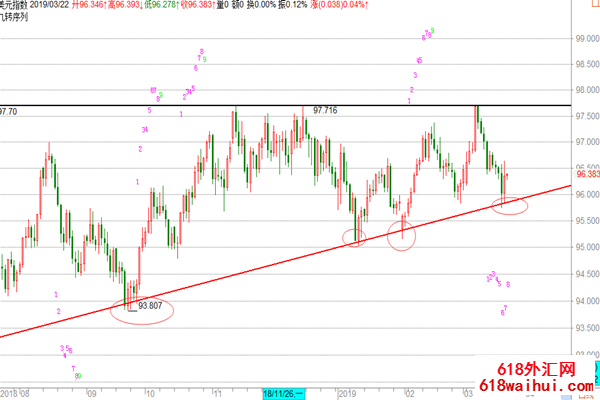Click the 97.716 high price annotation
Viewport: 600px width, 400px height.
(325, 111)
